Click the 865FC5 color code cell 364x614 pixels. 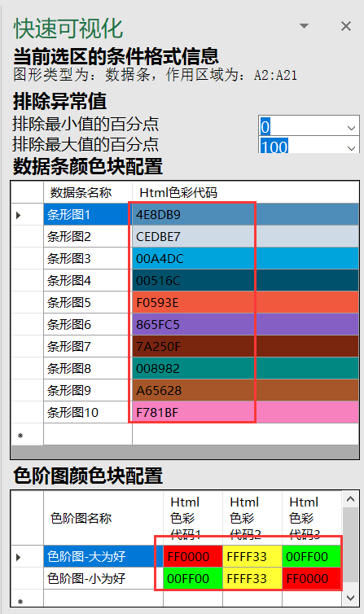[245, 324]
